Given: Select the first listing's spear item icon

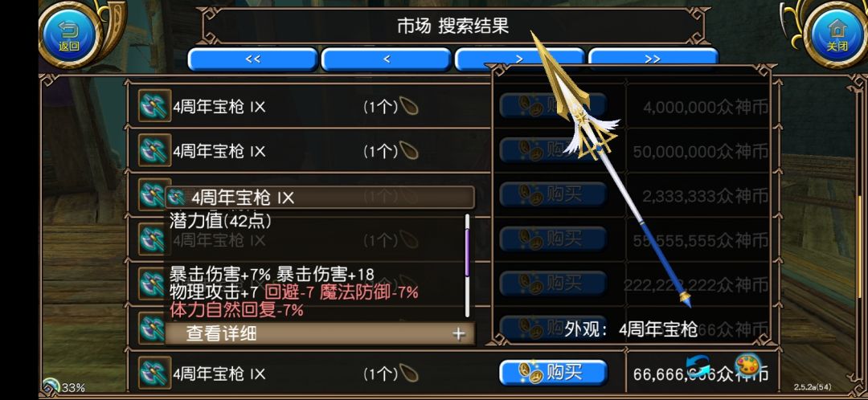Looking at the screenshot, I should coord(153,106).
